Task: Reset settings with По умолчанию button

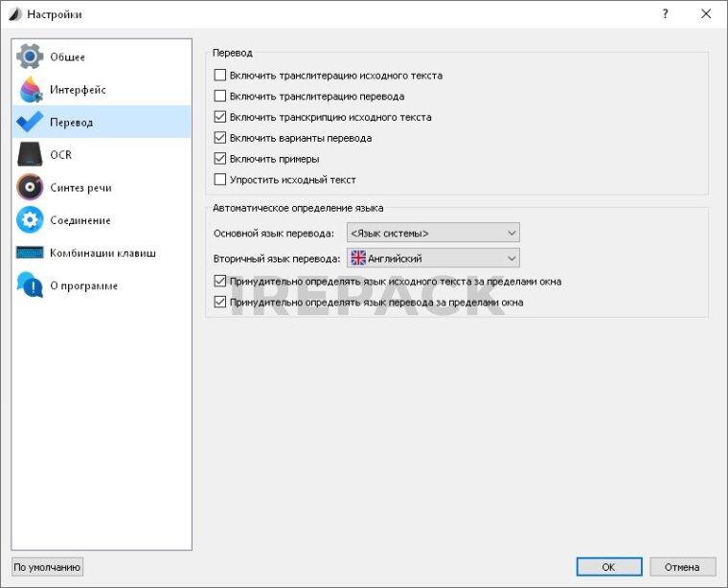Action: pos(48,567)
